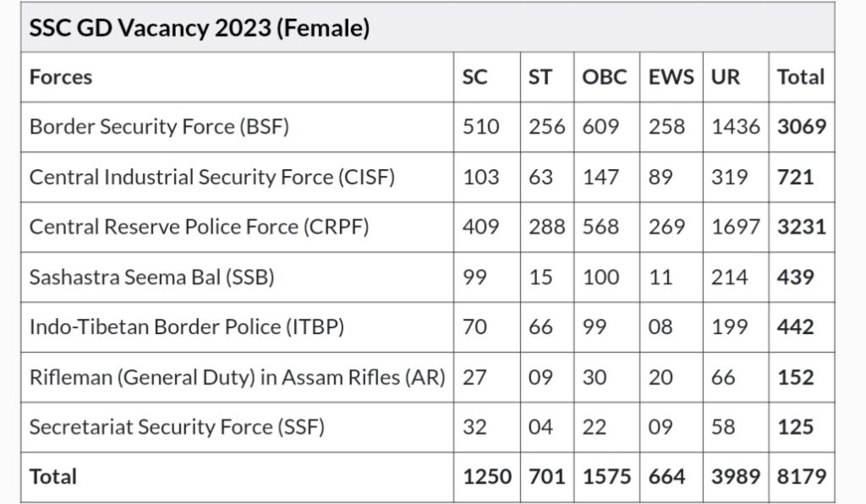The width and height of the screenshot is (866, 504).
Task: Click the ITBP total value 442
Action: [795, 326]
